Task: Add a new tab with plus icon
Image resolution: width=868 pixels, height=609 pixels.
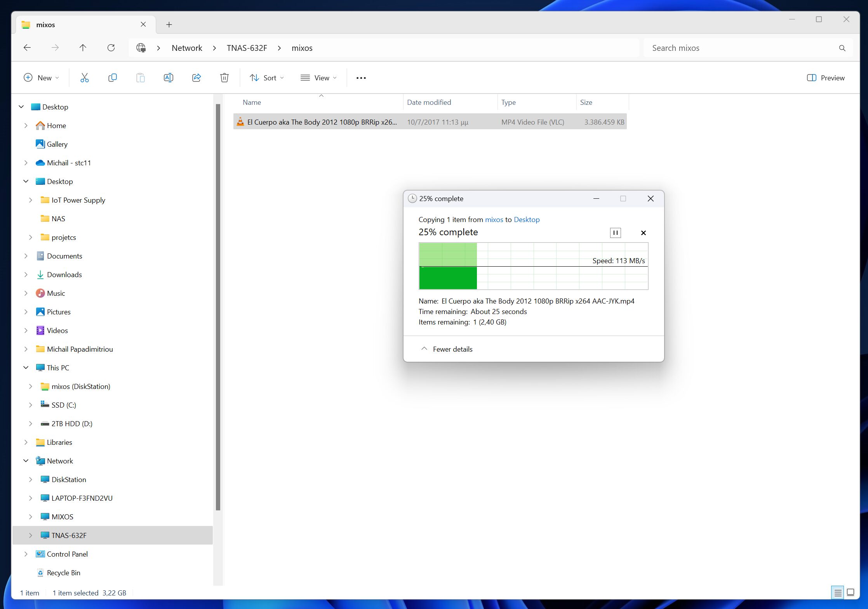Action: coord(169,24)
